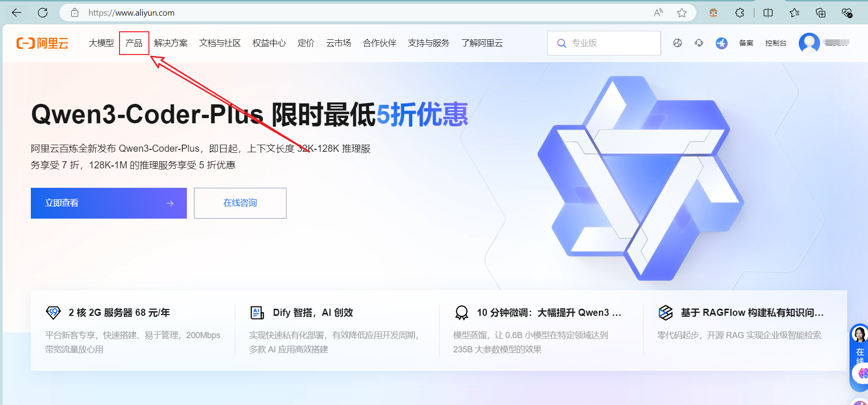Click the search magnifier icon
This screenshot has height=405, width=868.
point(562,43)
